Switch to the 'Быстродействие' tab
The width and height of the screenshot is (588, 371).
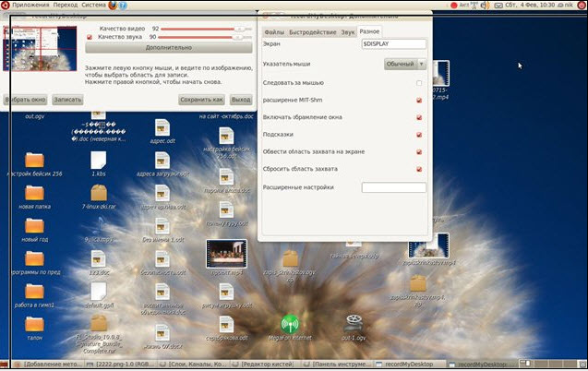(313, 31)
